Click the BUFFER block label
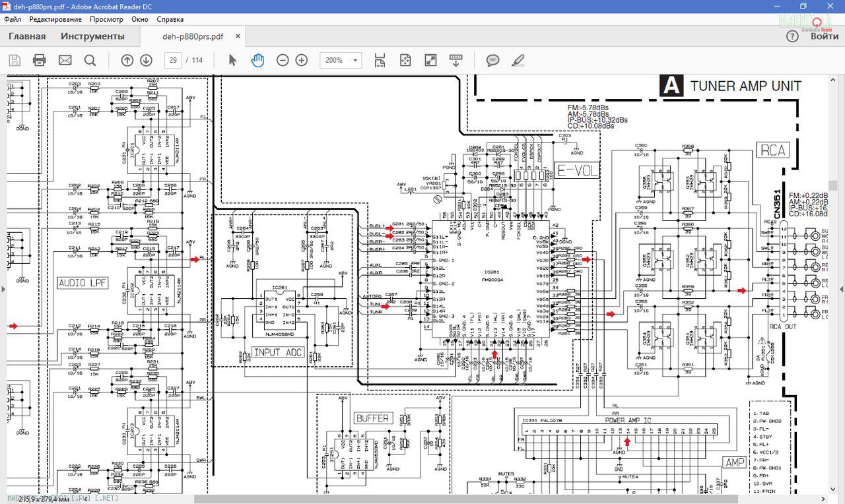Viewport: 845px width, 504px height. point(374,418)
